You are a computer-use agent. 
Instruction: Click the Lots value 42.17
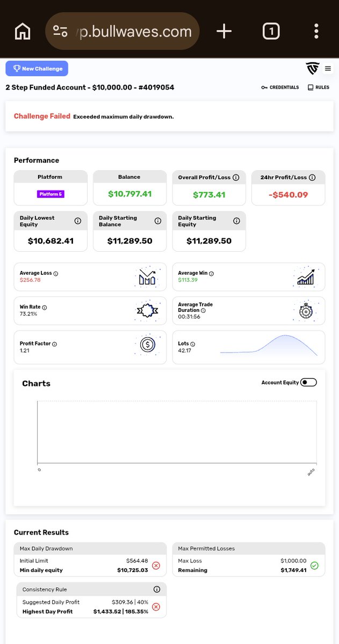(x=185, y=350)
